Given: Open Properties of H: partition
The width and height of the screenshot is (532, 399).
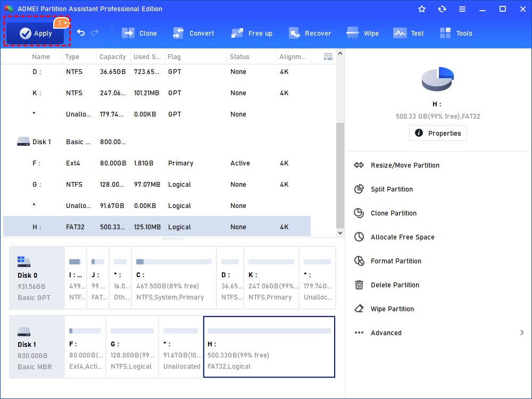Looking at the screenshot, I should click(438, 133).
